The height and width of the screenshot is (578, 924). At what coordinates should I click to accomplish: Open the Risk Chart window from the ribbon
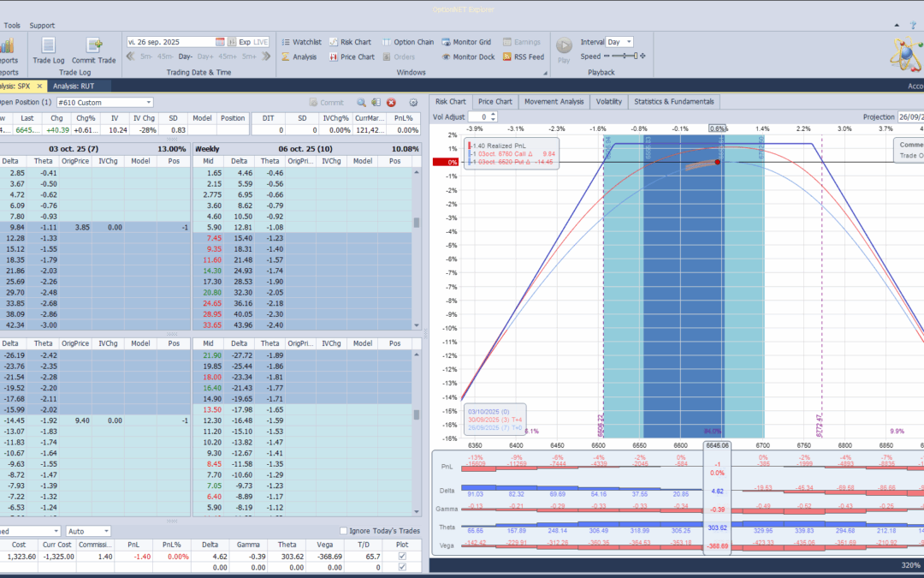click(350, 42)
